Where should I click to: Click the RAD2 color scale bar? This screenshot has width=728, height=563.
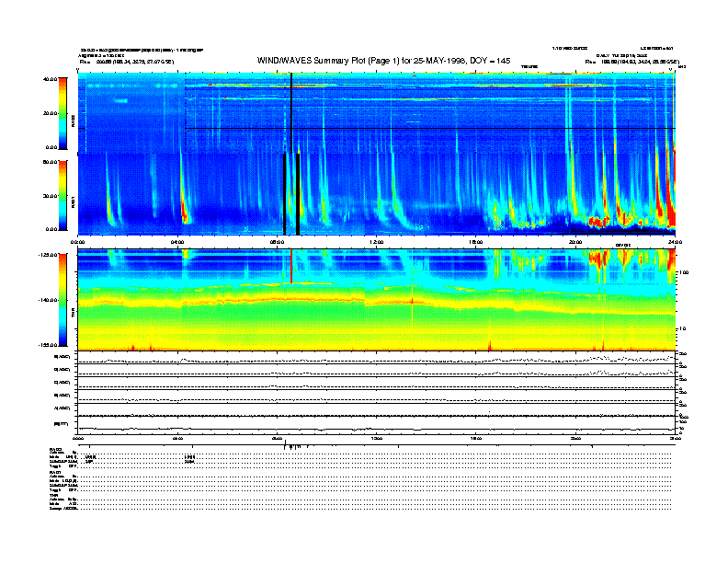(63, 113)
